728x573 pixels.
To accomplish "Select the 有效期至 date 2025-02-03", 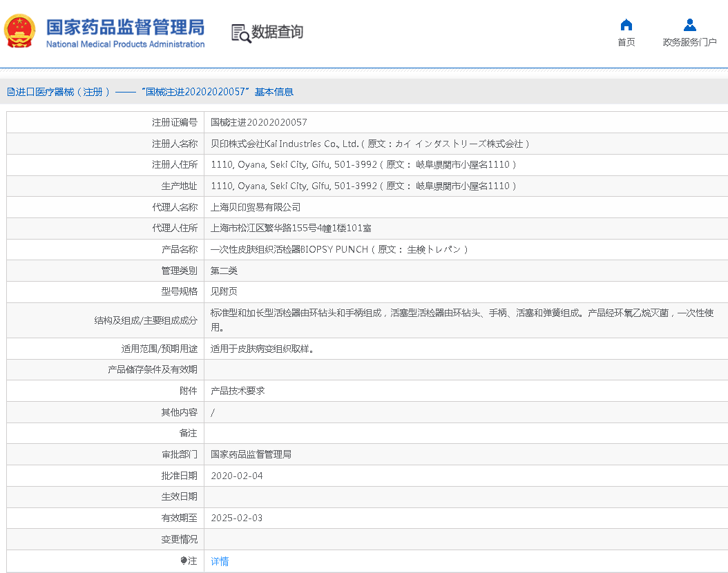I will (x=236, y=518).
